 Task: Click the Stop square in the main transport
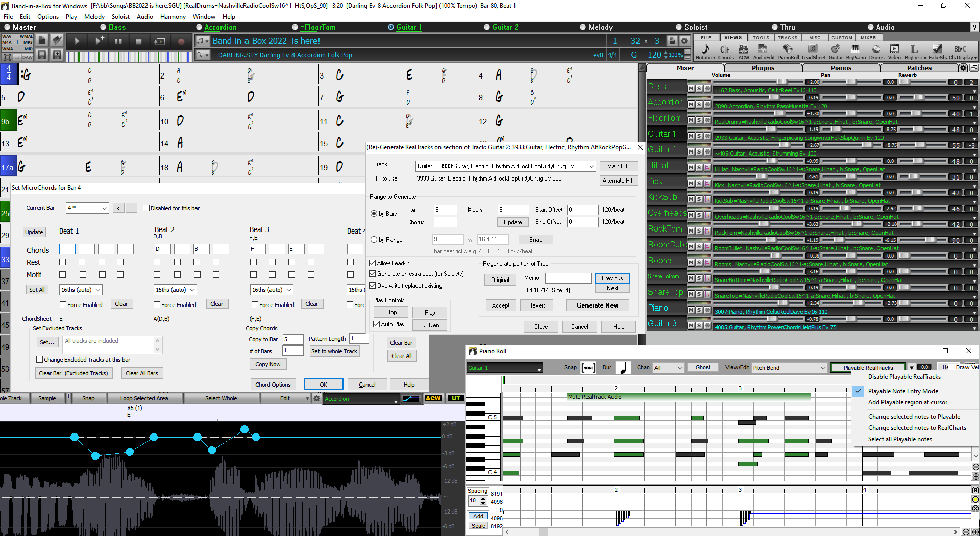click(x=138, y=42)
